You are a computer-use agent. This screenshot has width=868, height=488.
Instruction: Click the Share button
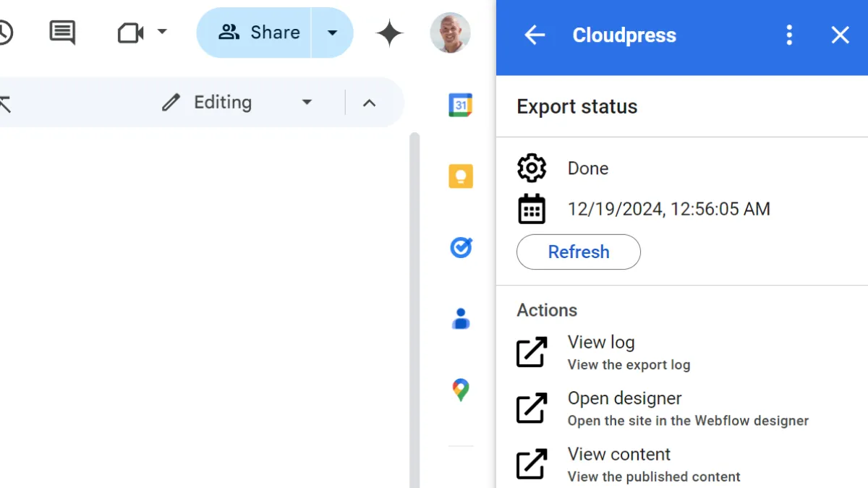(x=254, y=33)
